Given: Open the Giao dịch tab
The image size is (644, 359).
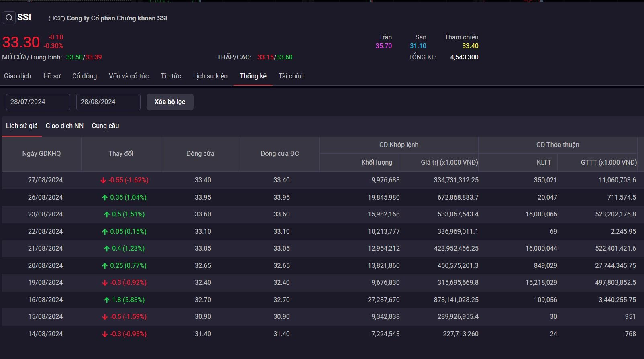Looking at the screenshot, I should (x=18, y=76).
